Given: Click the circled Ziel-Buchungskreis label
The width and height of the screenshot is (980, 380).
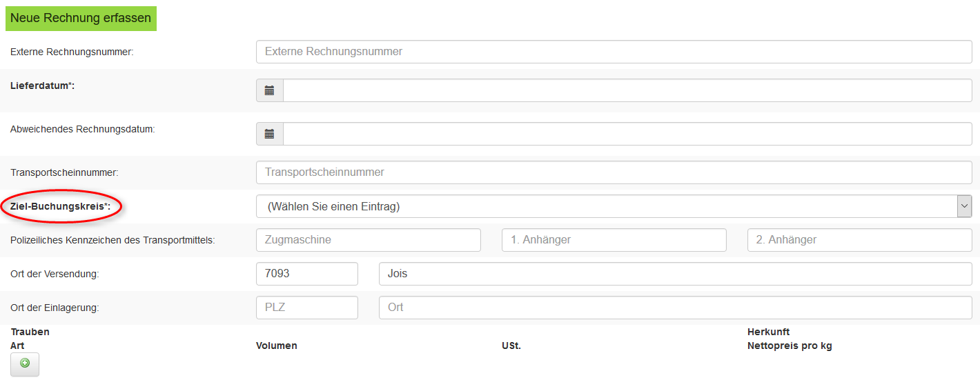Looking at the screenshot, I should point(60,206).
